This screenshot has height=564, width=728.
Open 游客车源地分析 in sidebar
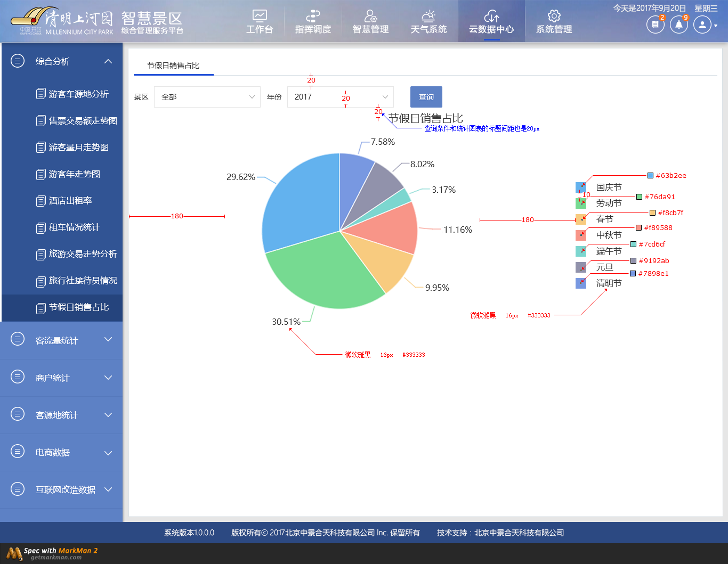click(78, 94)
